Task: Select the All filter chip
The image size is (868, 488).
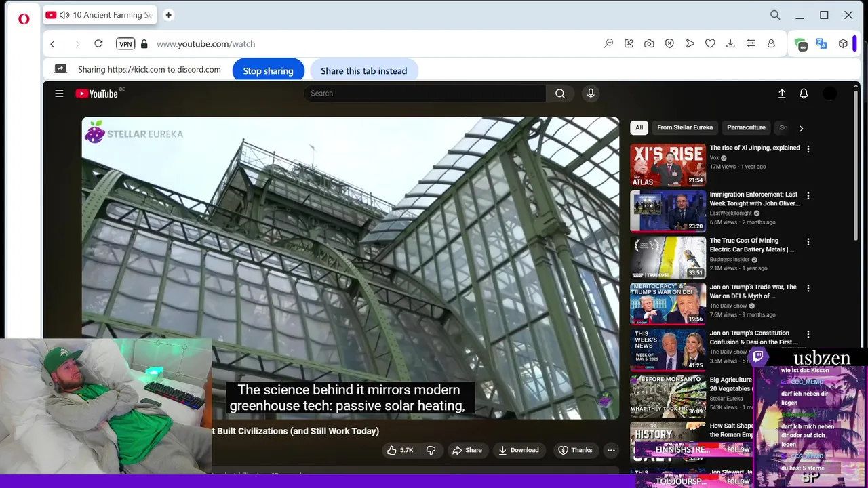Action: 639,127
